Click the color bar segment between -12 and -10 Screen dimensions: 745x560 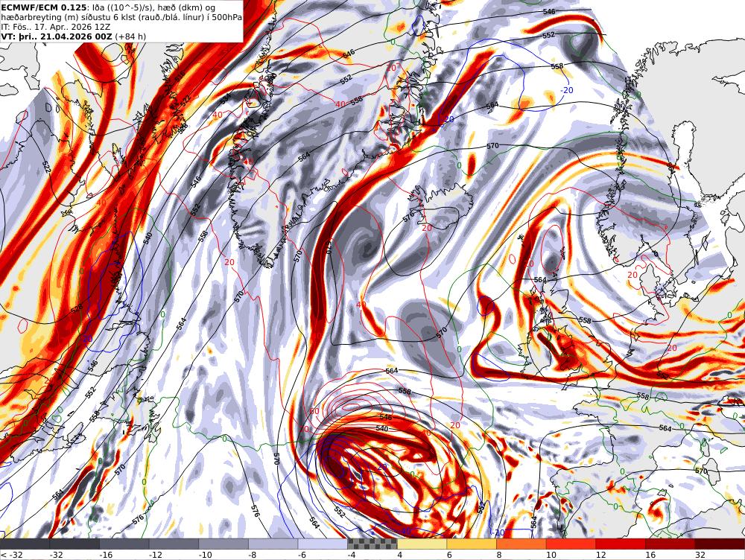174,544
